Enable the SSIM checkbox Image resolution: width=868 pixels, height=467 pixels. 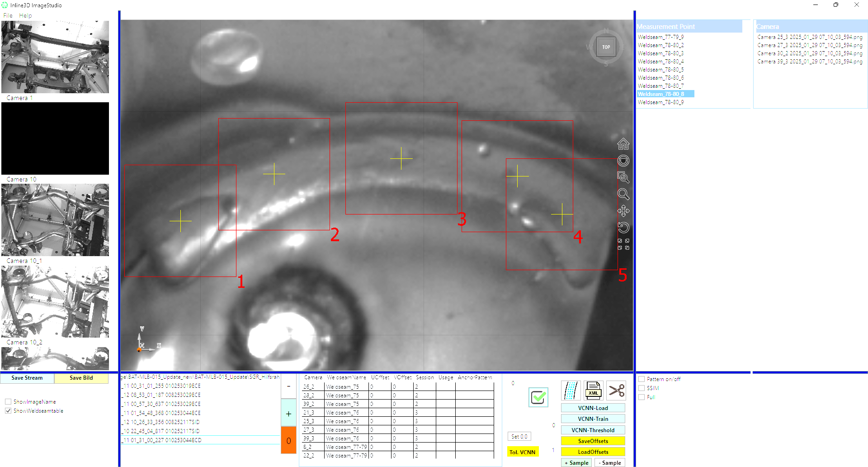(x=642, y=388)
